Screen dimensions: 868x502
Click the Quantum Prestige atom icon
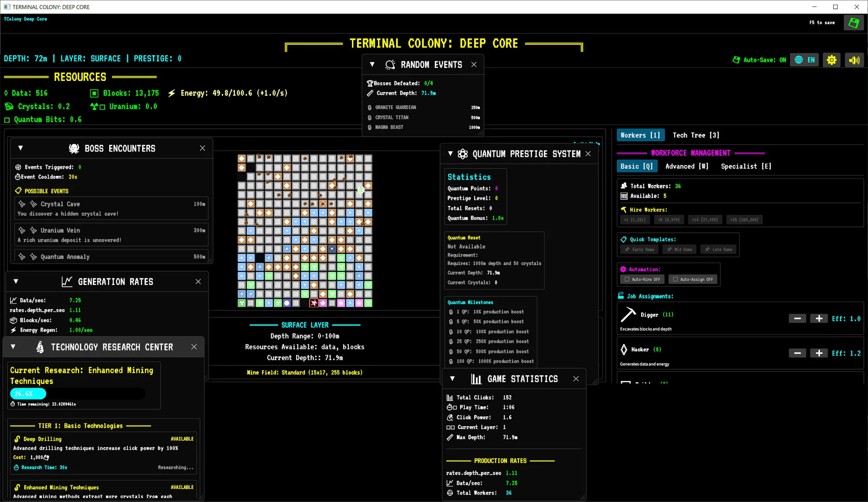[x=463, y=154]
